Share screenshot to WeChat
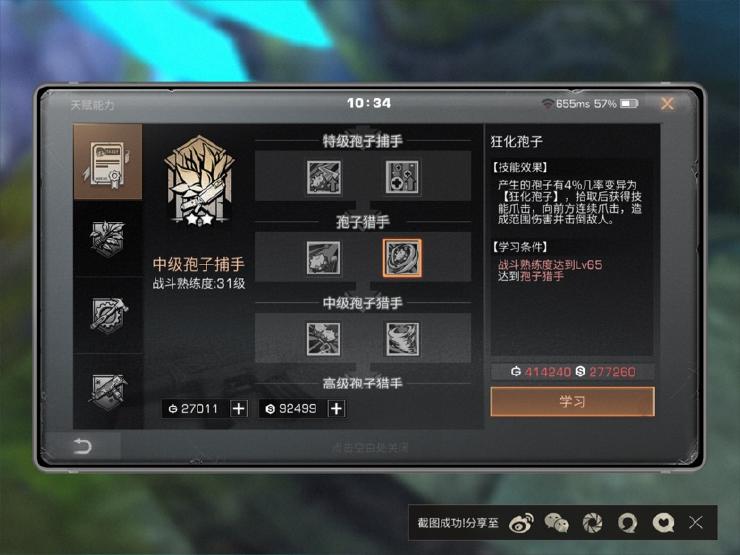The width and height of the screenshot is (740, 555). point(557,523)
